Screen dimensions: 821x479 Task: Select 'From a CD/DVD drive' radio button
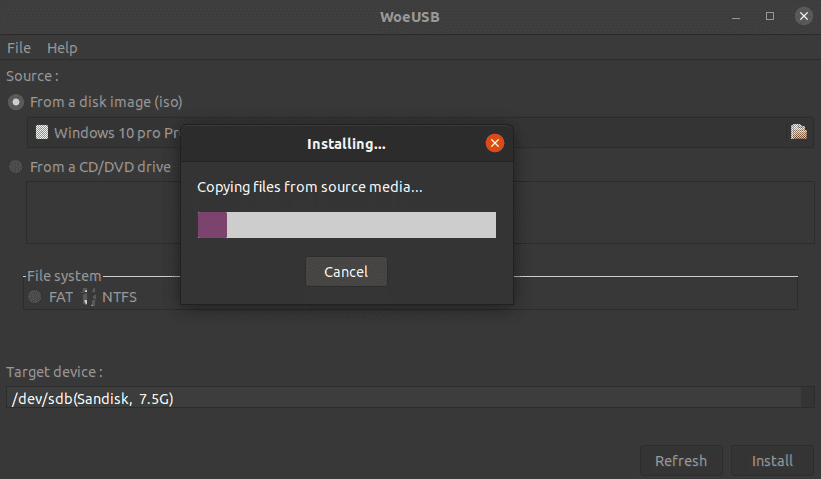pos(16,167)
